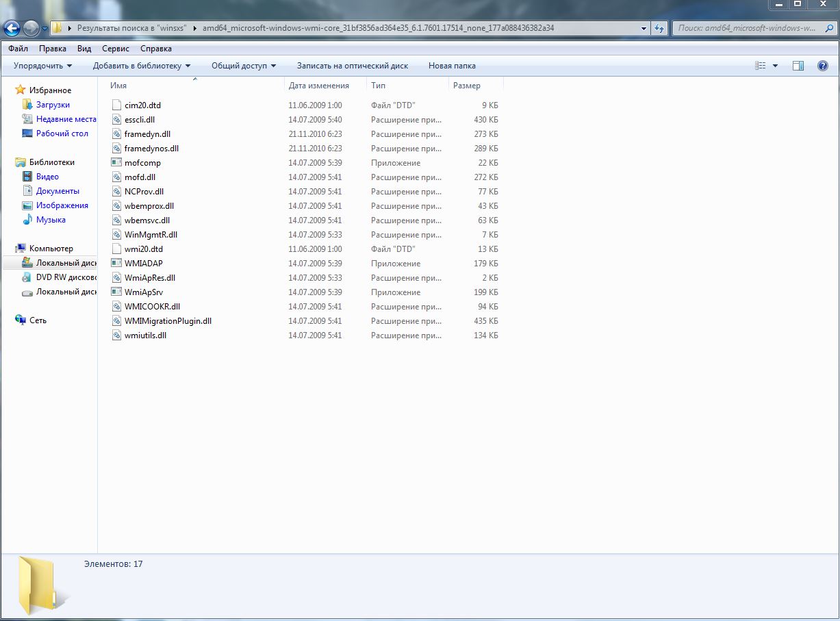Click the help question mark icon

point(823,66)
